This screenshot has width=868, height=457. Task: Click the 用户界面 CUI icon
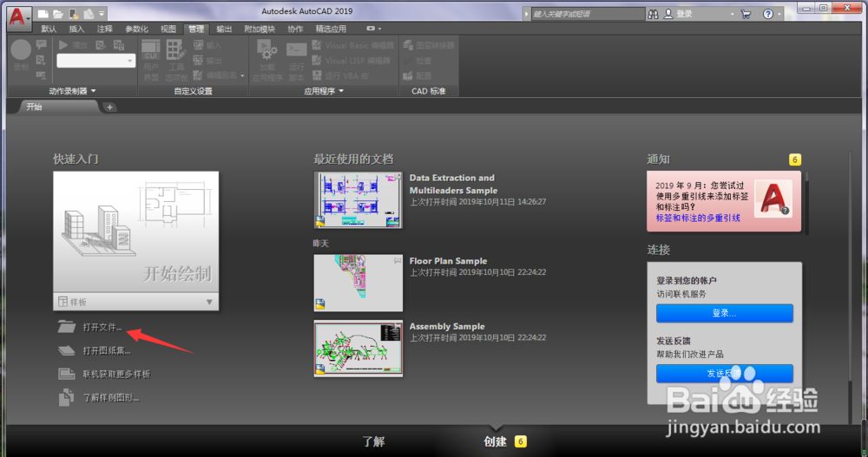pyautogui.click(x=150, y=61)
